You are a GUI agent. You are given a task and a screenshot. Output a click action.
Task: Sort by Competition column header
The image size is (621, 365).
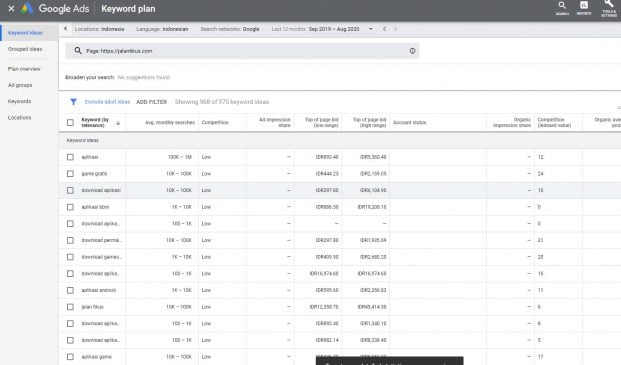[215, 123]
